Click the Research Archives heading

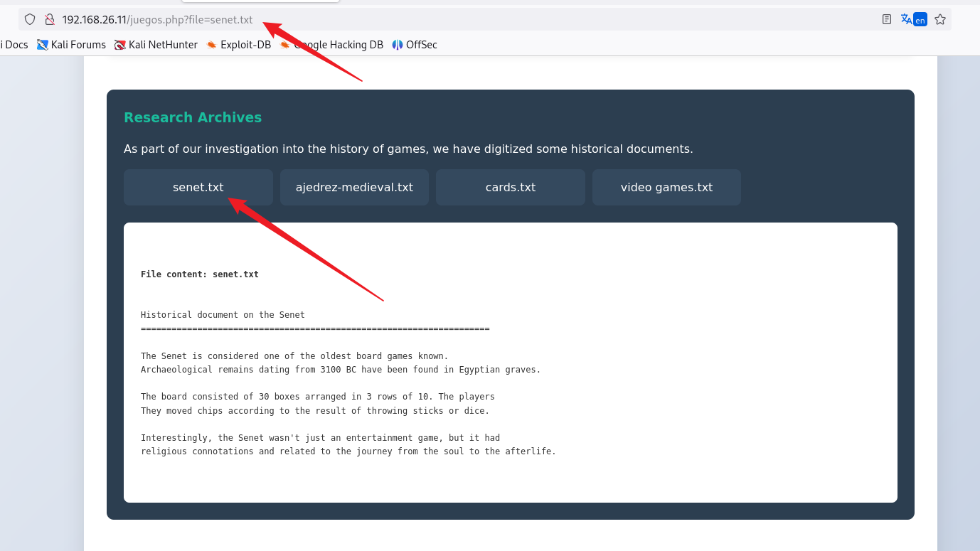193,117
